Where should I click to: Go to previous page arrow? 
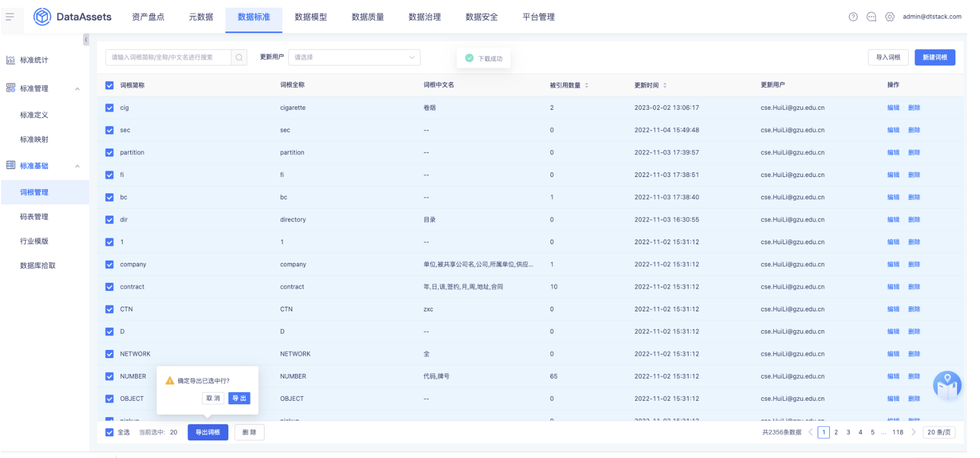point(810,432)
